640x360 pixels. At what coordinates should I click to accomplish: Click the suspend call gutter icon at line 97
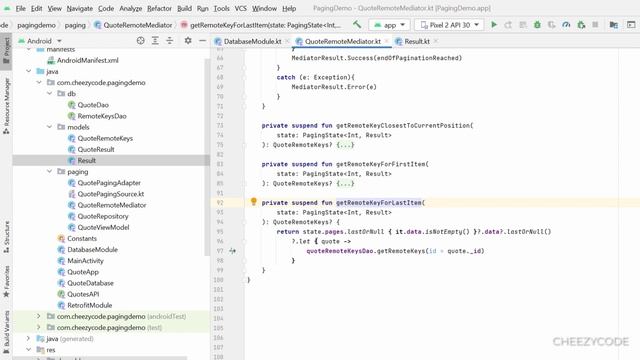[232, 251]
